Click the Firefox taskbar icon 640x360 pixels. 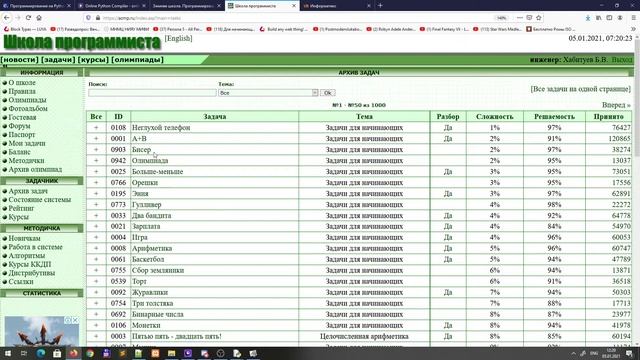tap(73, 353)
